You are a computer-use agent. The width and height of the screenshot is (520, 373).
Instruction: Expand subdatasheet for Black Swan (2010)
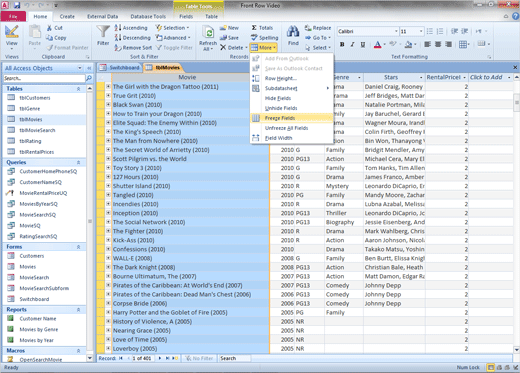coord(108,104)
